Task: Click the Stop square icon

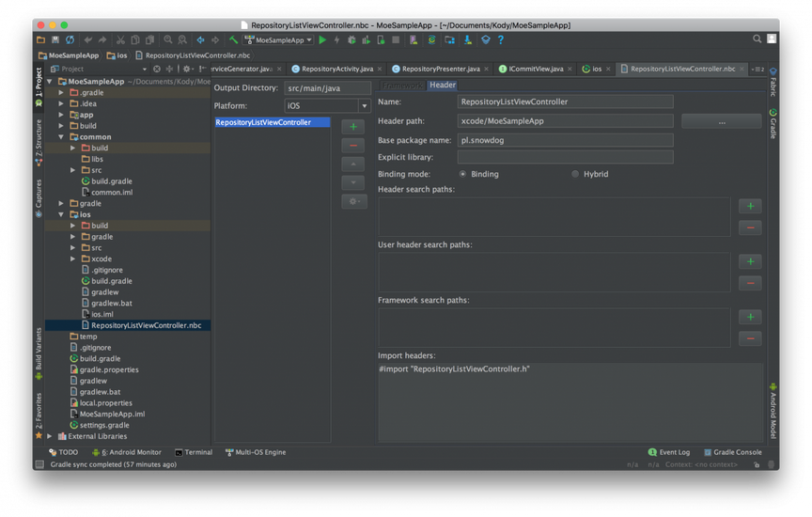Action: (x=396, y=39)
